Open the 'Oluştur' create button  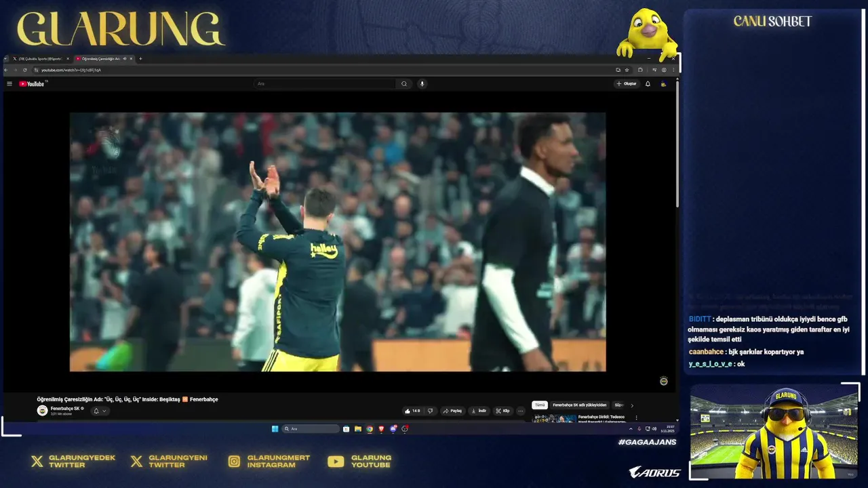coord(627,84)
